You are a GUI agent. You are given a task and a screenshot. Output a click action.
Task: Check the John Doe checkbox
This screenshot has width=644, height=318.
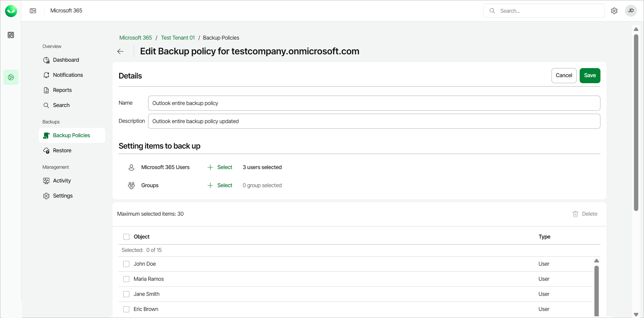(126, 264)
